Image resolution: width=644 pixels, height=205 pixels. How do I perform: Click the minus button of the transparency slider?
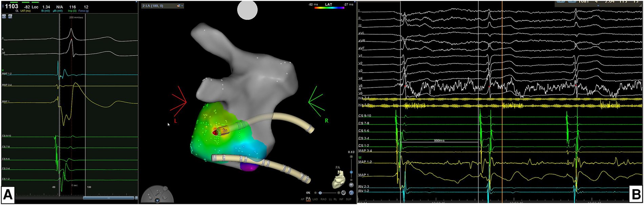pos(315,193)
